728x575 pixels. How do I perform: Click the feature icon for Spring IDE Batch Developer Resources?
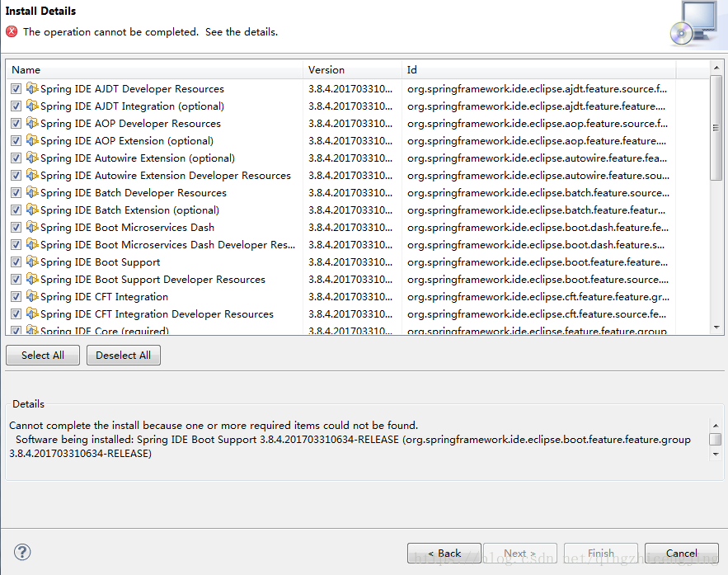[x=32, y=192]
